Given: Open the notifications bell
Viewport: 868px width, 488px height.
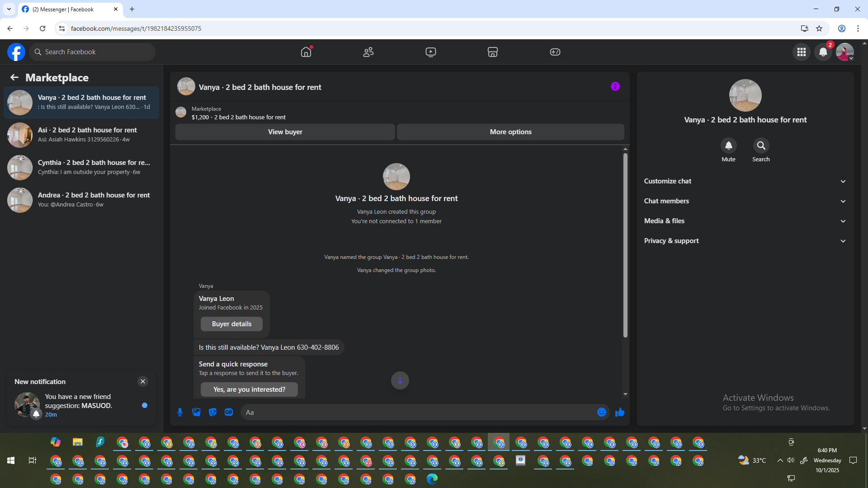Looking at the screenshot, I should tap(823, 52).
